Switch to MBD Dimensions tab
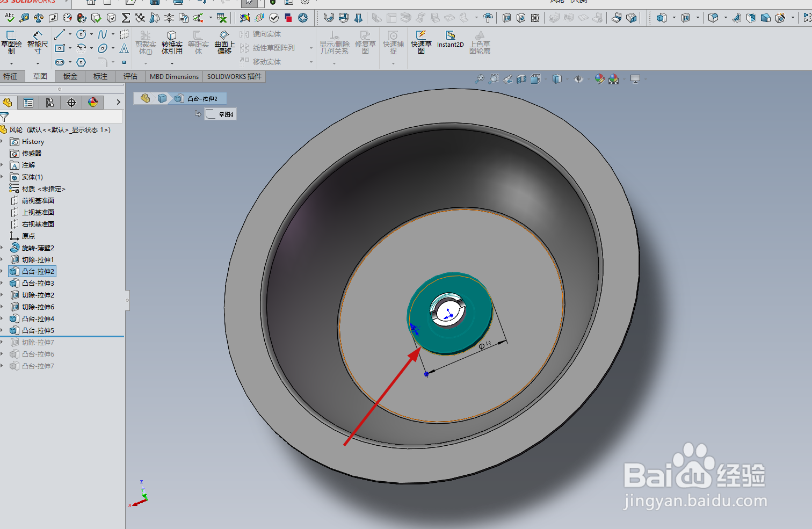Viewport: 812px width, 529px height. click(x=174, y=76)
